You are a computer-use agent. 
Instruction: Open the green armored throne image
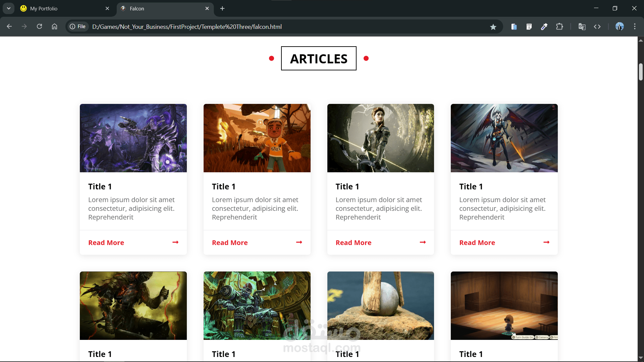[257, 306]
